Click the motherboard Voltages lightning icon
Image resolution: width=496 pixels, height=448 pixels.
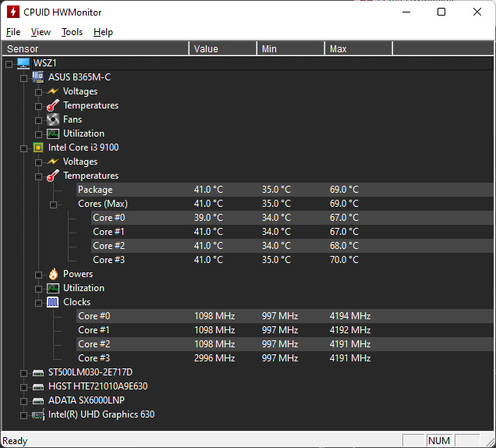pyautogui.click(x=52, y=91)
